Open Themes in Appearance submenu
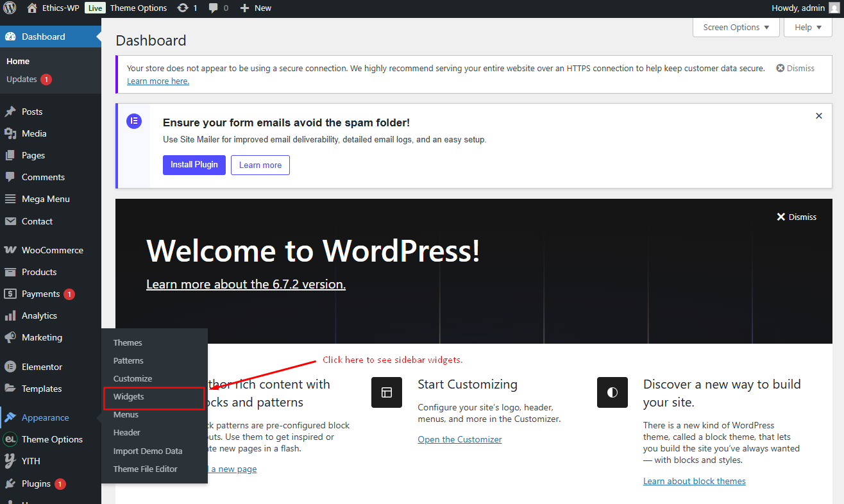844x504 pixels. click(128, 342)
